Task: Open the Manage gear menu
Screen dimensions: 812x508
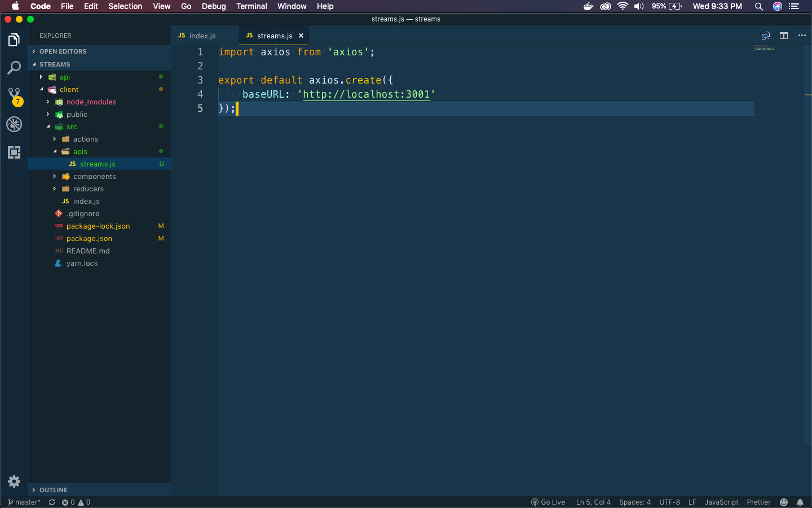Action: click(x=14, y=481)
